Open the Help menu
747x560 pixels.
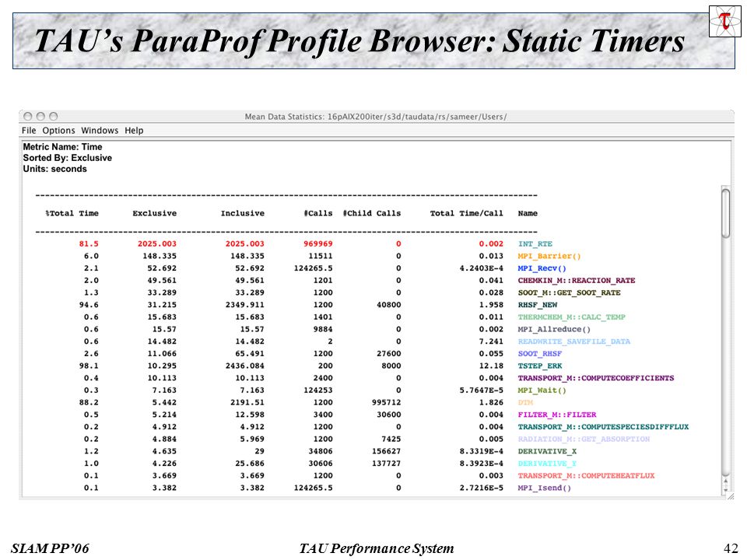pyautogui.click(x=134, y=131)
